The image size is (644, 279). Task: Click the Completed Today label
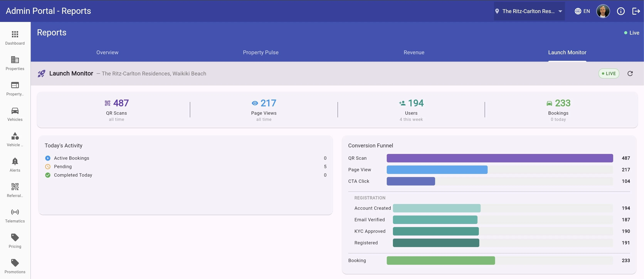pyautogui.click(x=73, y=175)
